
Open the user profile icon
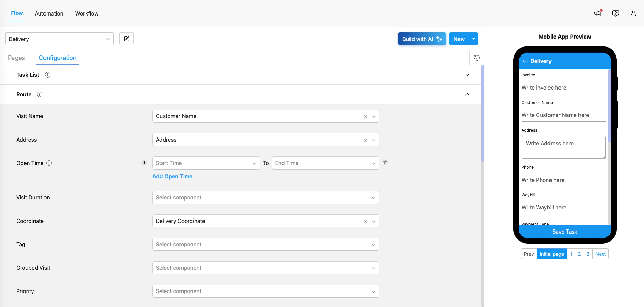tap(633, 13)
